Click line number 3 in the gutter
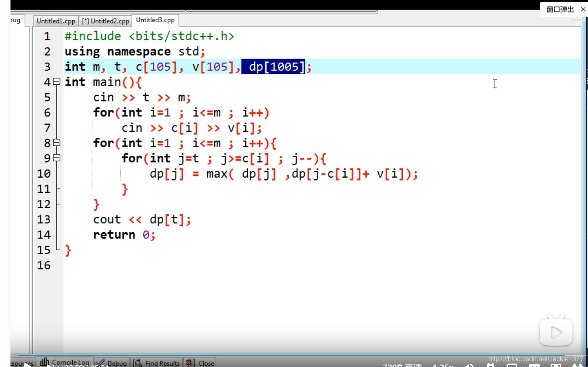 pos(47,67)
